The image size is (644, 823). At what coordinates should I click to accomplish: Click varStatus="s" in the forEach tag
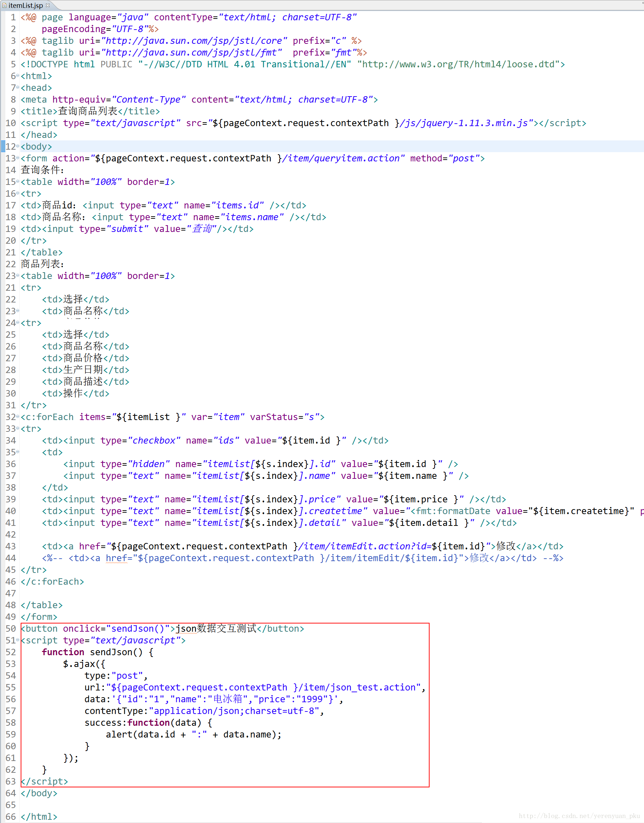(x=284, y=417)
